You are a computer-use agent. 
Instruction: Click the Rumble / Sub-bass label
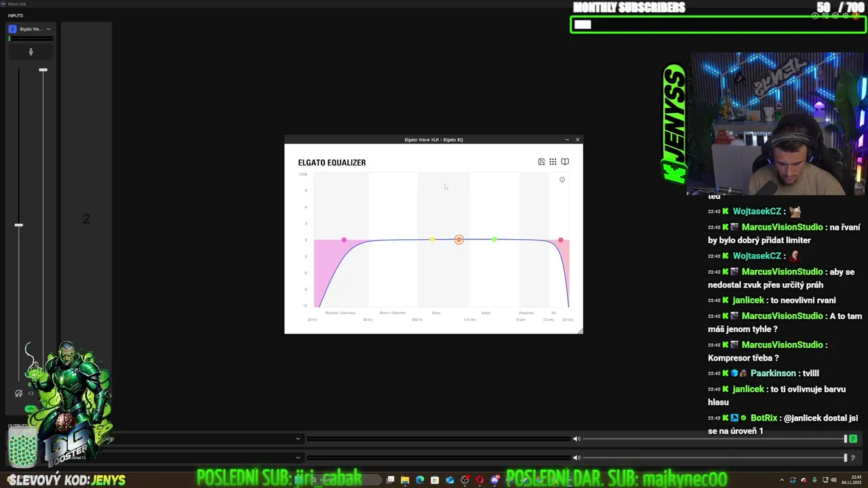pos(340,313)
